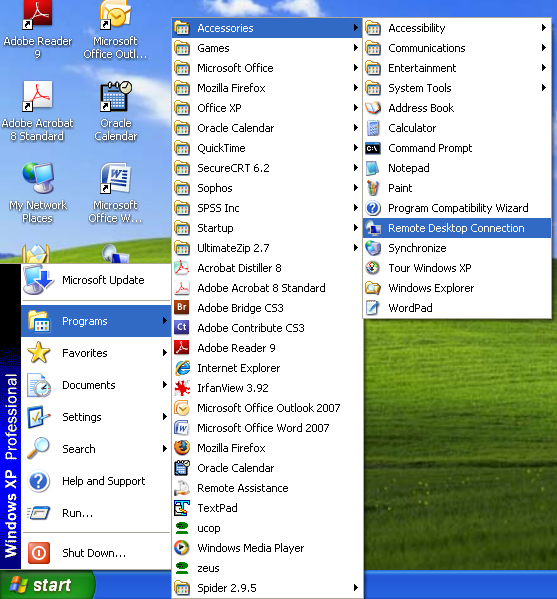Expand the Settings submenu arrow

coord(164,416)
